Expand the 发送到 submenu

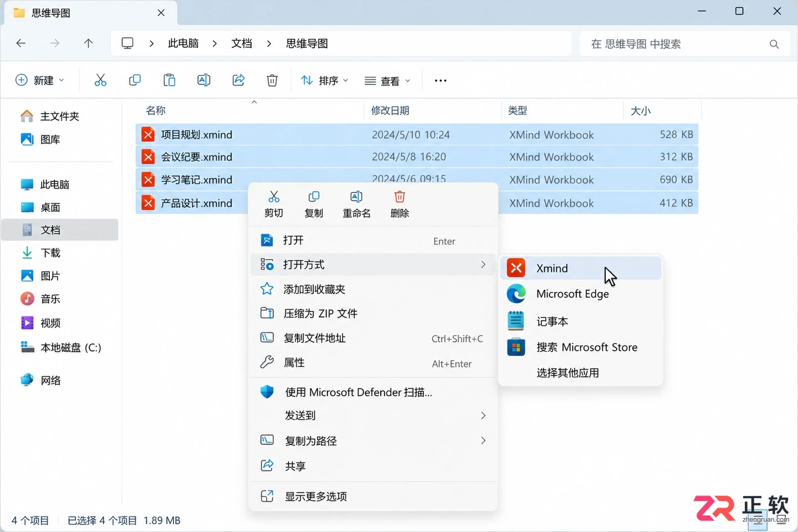point(373,416)
